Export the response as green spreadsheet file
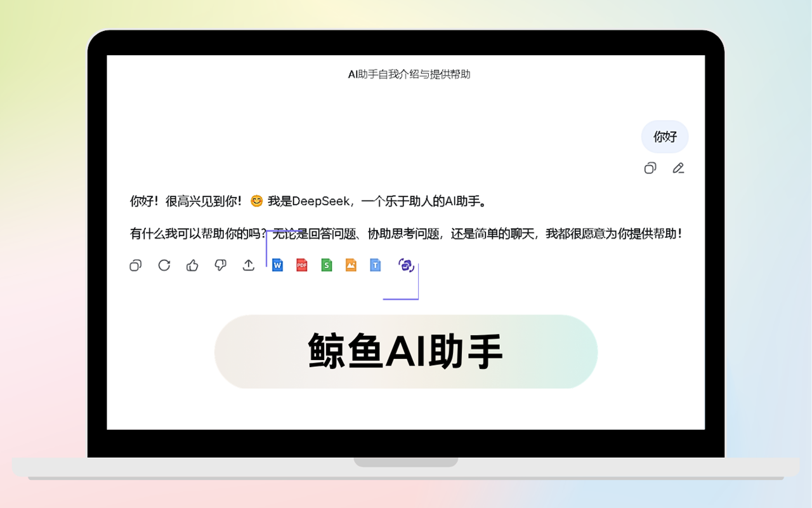The height and width of the screenshot is (508, 812). point(327,265)
